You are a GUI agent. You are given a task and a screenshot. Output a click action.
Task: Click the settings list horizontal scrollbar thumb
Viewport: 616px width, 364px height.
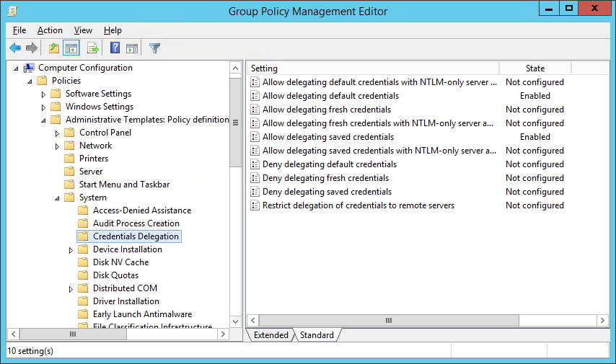[x=388, y=320]
